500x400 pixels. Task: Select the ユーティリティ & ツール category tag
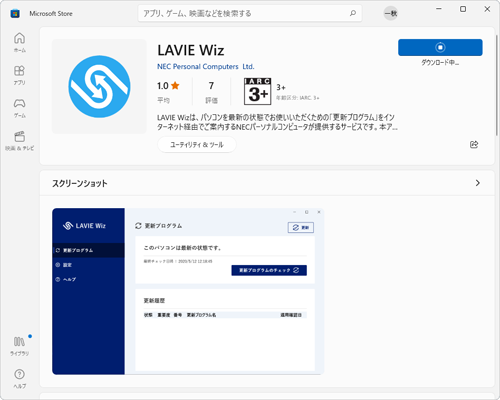tap(197, 145)
